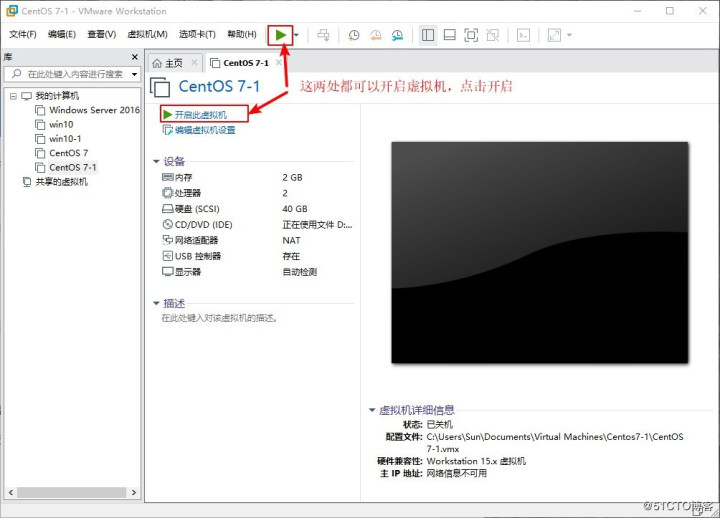Open the console view toolbar icon
720x518 pixels.
523,35
